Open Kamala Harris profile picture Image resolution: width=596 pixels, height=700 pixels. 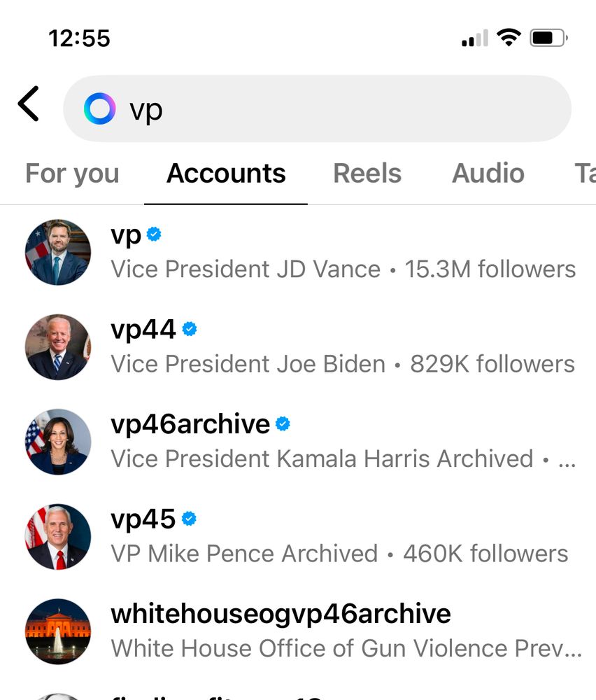click(x=58, y=442)
